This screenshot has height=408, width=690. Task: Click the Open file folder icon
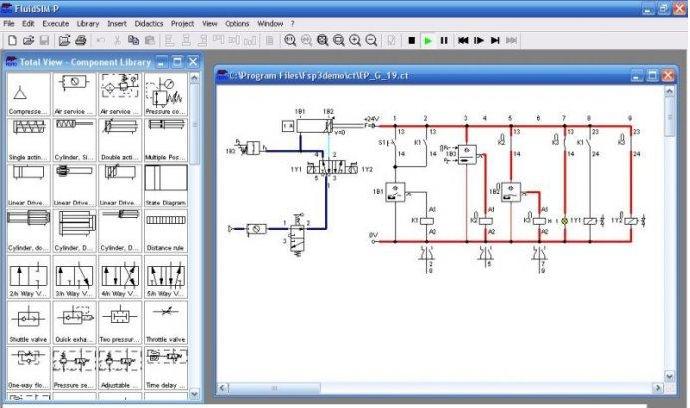click(x=28, y=40)
